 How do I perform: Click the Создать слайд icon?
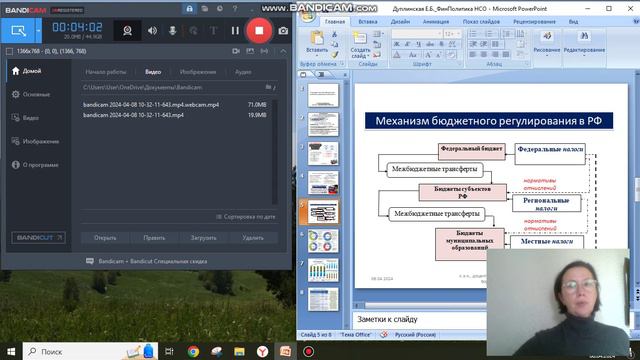click(x=359, y=39)
